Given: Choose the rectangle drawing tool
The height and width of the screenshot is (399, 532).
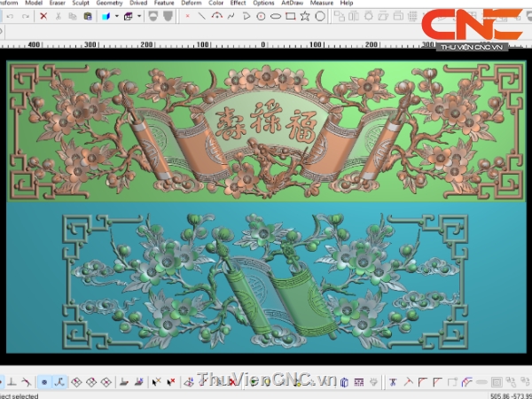Looking at the screenshot, I should [x=290, y=16].
